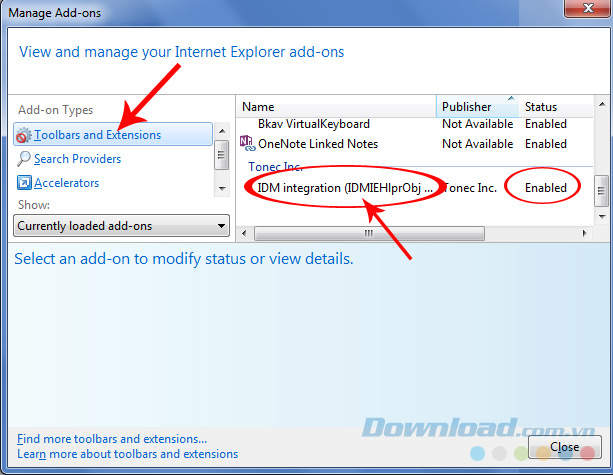Click Enabled status of IDM integration
The image size is (613, 475).
[545, 188]
